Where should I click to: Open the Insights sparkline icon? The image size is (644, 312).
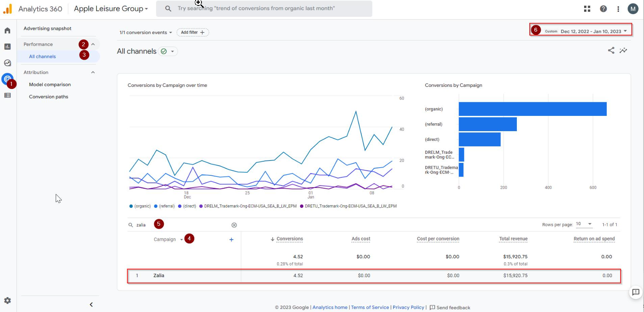623,50
